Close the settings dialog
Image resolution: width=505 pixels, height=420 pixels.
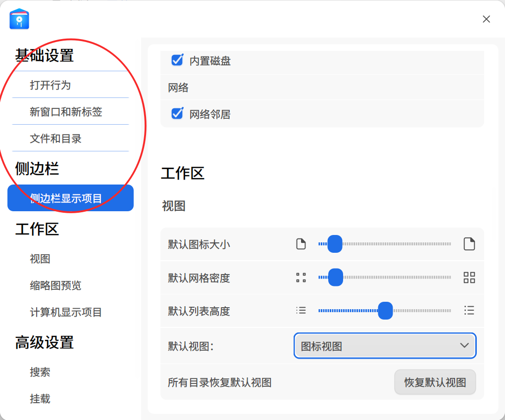click(486, 19)
